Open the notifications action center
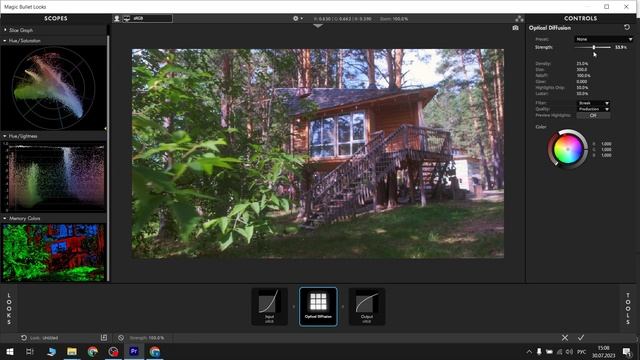The height and width of the screenshot is (360, 640). (627, 351)
